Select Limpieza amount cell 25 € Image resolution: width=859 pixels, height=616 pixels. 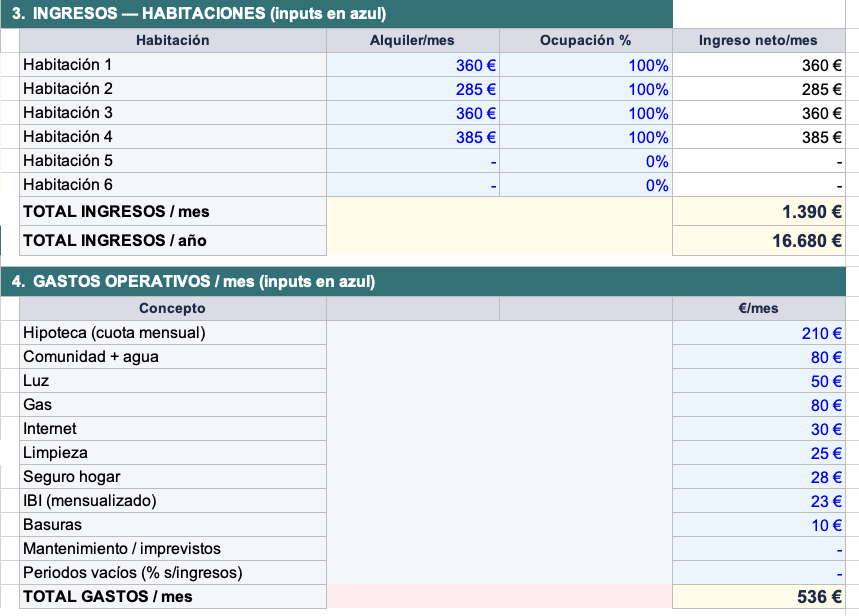tap(759, 453)
